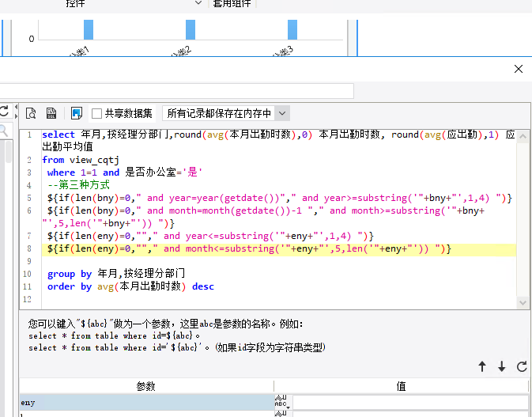The image size is (532, 417).
Task: Click the search magnifier icon at left
Action: 3,131
